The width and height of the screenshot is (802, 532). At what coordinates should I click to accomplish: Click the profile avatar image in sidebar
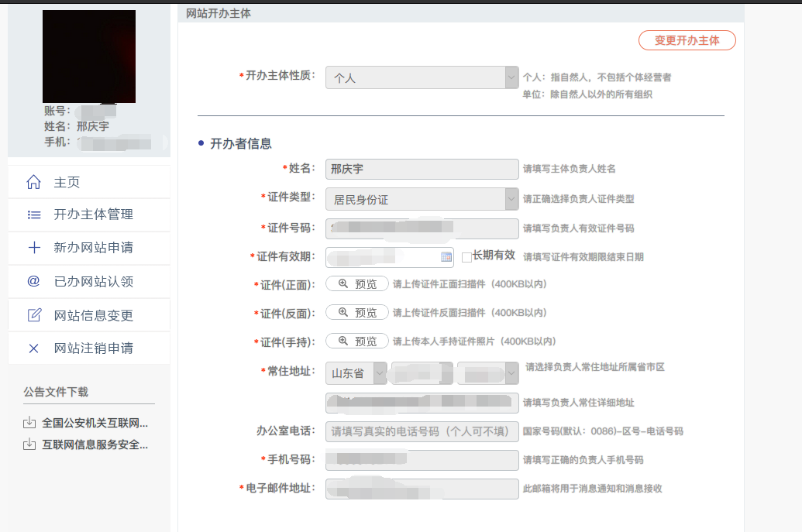click(x=89, y=57)
